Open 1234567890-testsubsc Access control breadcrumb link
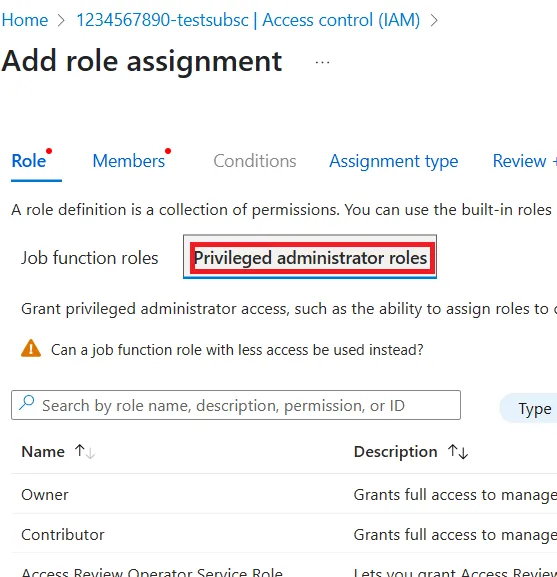This screenshot has width=557, height=577. (248, 20)
